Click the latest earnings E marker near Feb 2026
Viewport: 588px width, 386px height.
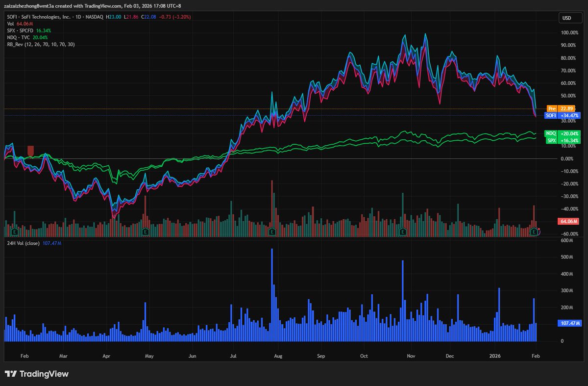[x=534, y=231]
